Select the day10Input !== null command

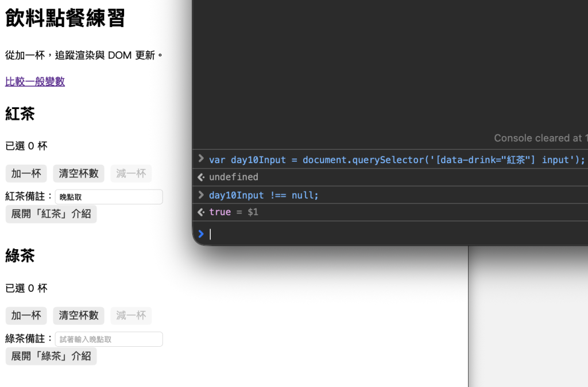click(264, 195)
